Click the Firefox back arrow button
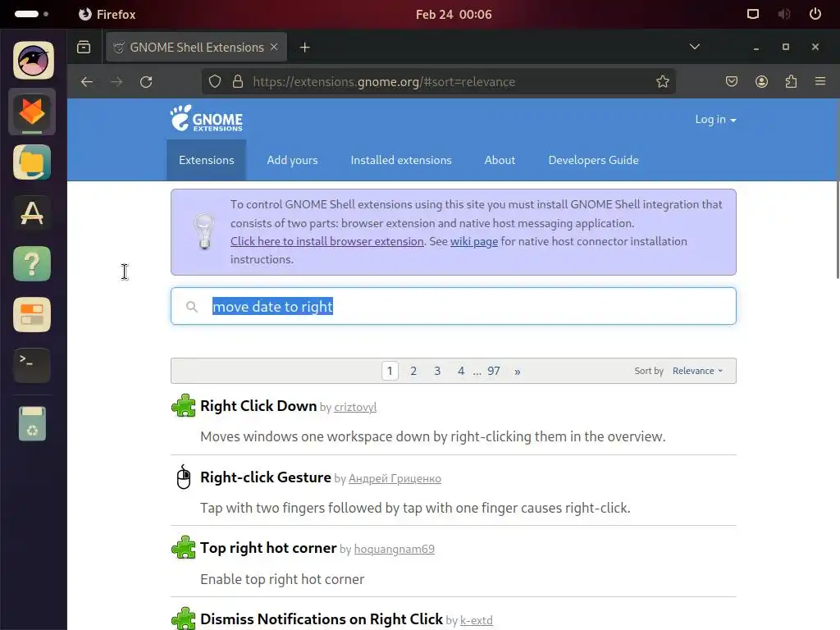Viewport: 840px width, 630px height. pos(87,81)
